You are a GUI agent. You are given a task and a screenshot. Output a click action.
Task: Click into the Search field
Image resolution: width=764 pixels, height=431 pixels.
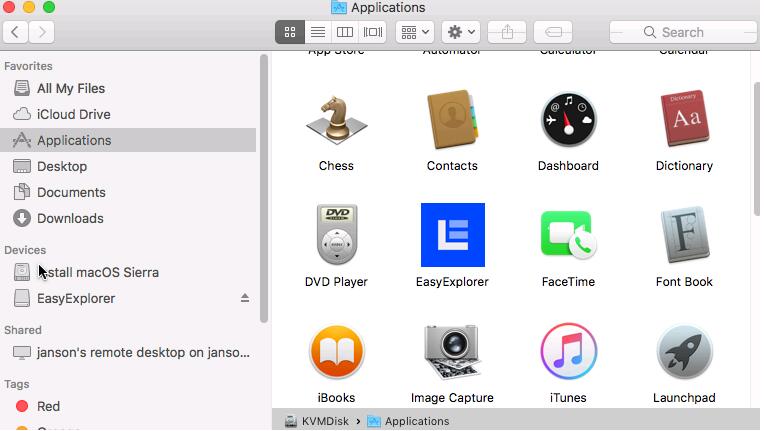pyautogui.click(x=683, y=32)
